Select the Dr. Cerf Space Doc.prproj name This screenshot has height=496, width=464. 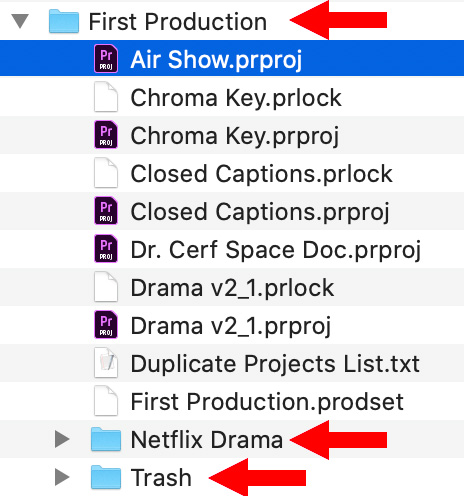coord(276,250)
